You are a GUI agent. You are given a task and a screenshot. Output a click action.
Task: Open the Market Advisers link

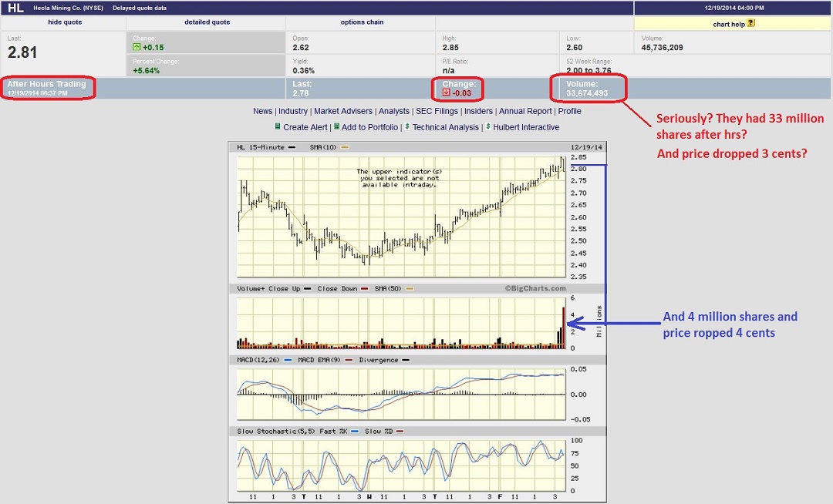(x=343, y=111)
